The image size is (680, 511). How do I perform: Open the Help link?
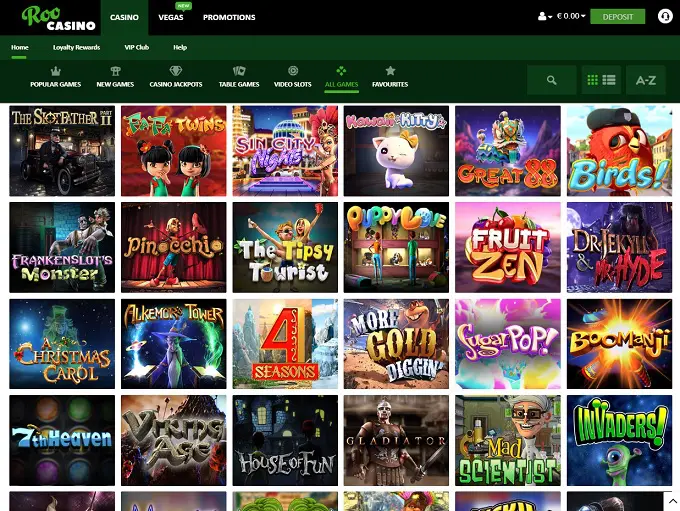tap(180, 47)
